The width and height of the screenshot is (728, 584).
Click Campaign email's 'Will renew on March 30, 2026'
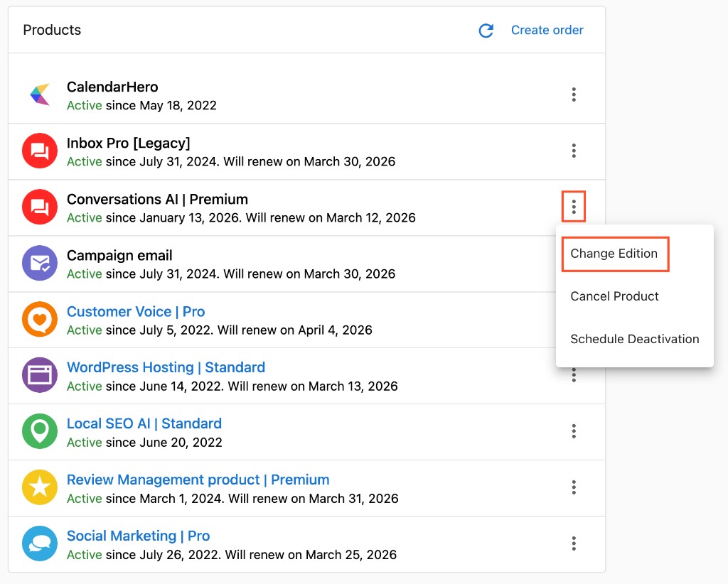(309, 274)
